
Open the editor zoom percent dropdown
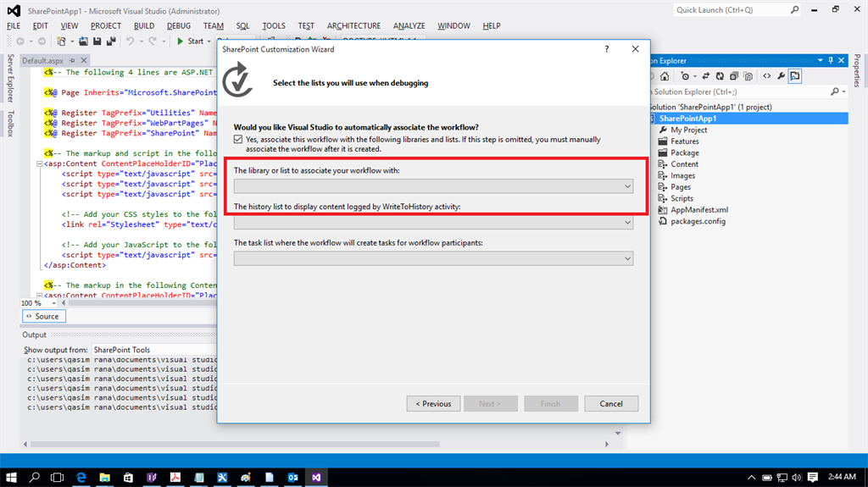point(53,303)
